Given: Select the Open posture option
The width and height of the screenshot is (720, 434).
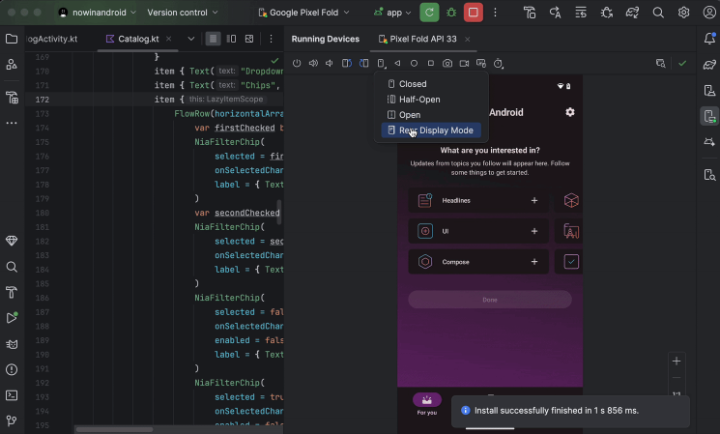Looking at the screenshot, I should pyautogui.click(x=431, y=115).
